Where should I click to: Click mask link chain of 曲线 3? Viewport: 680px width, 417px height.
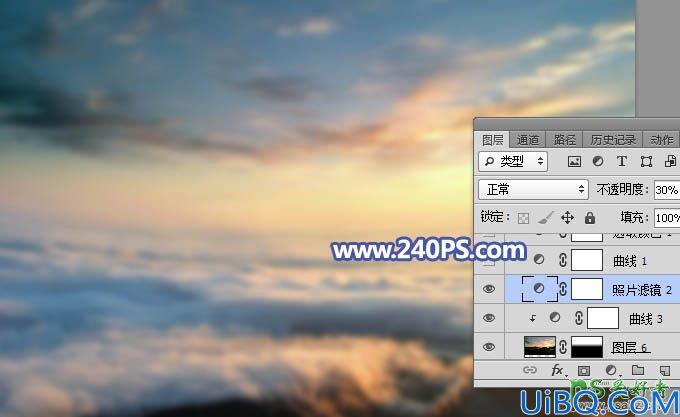(579, 318)
